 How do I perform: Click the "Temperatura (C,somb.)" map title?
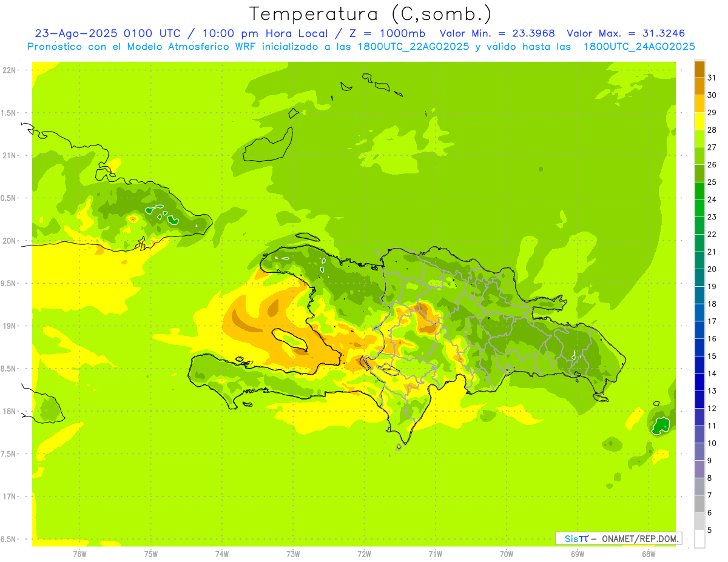pos(371,14)
